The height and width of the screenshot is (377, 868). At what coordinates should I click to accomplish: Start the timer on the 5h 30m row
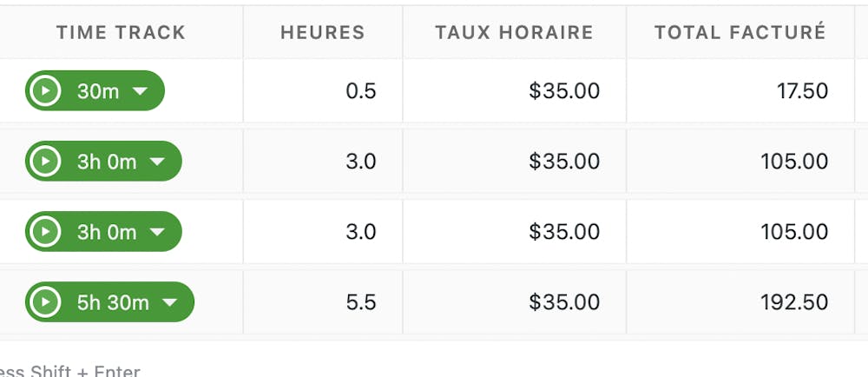pos(45,302)
